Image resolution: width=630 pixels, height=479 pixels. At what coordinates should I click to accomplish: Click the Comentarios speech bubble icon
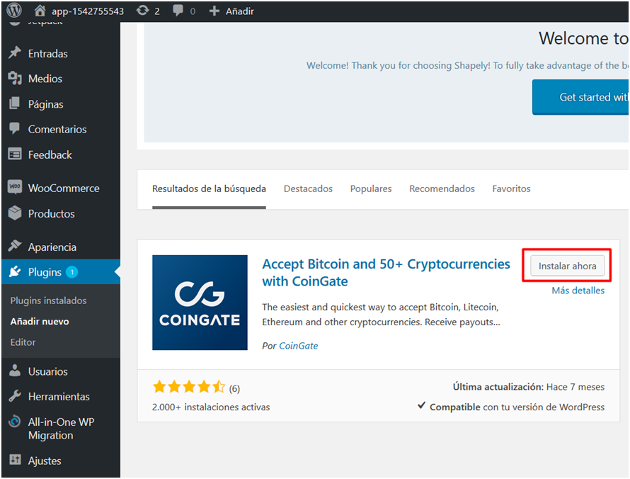[14, 129]
